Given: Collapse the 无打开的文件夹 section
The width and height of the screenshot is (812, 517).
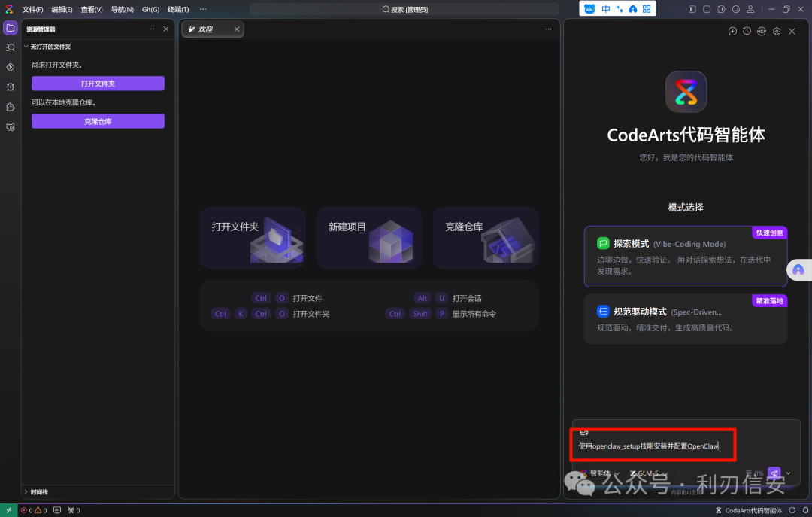Looking at the screenshot, I should (x=98, y=47).
